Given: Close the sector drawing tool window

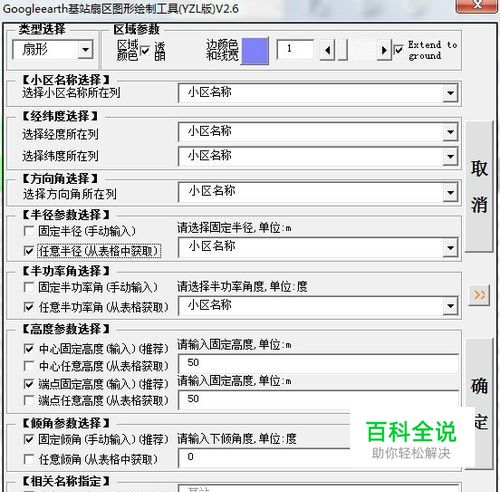Looking at the screenshot, I should click(x=477, y=6).
